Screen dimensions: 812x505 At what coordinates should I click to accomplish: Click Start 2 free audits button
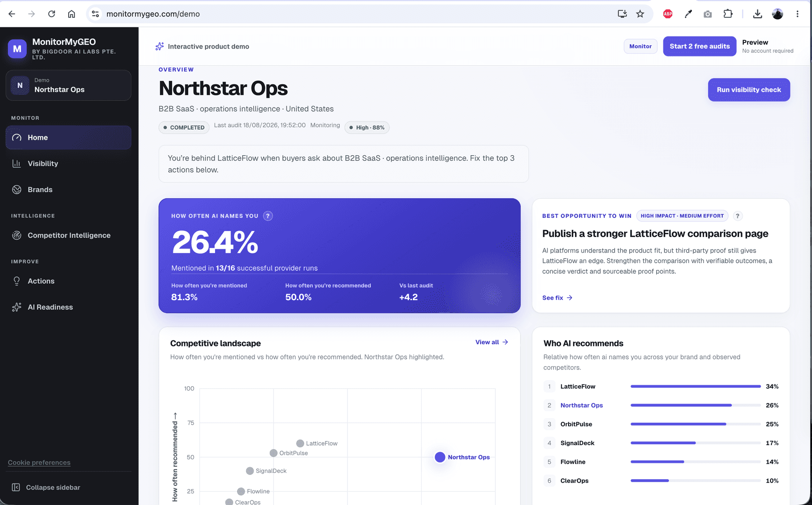(699, 46)
